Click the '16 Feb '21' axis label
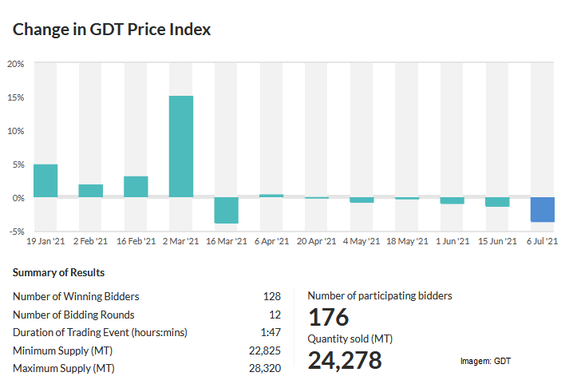The width and height of the screenshot is (573, 392). [x=136, y=241]
